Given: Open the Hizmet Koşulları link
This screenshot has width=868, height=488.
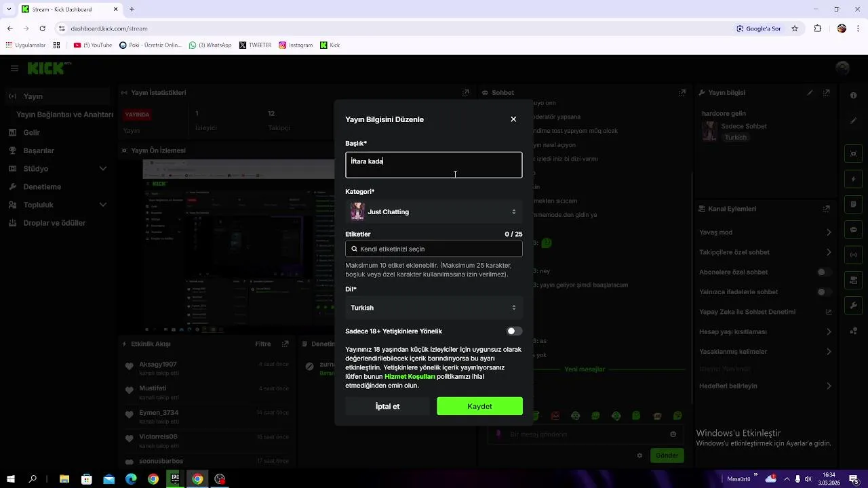Looking at the screenshot, I should tap(410, 376).
